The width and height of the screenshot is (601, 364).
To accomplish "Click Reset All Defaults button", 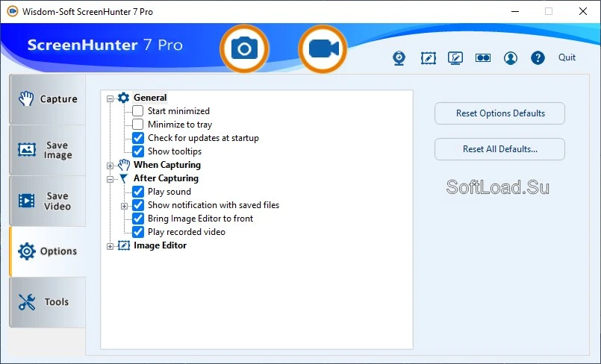I will tap(499, 149).
